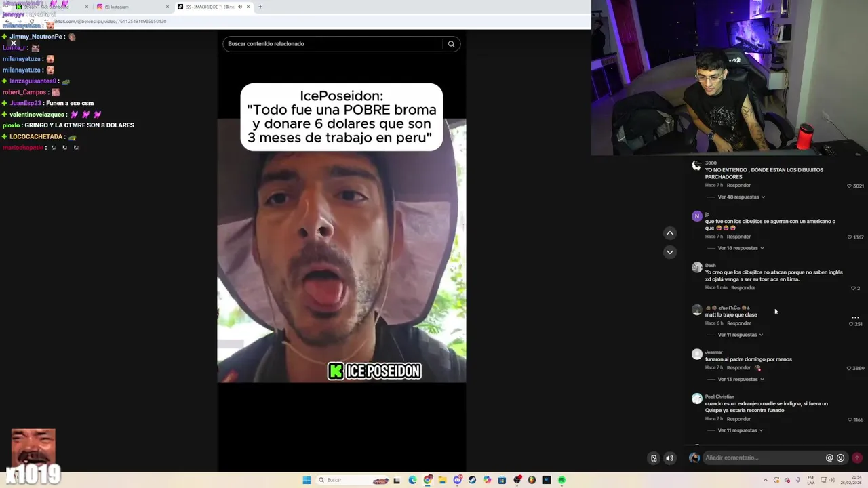This screenshot has height=488, width=868.
Task: Click 'Responder' under 3000's comment
Action: 738,186
